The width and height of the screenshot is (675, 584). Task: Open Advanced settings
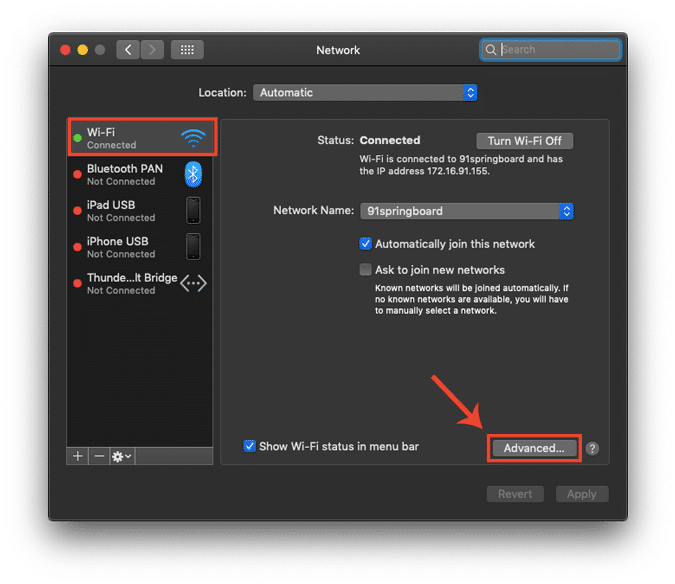534,448
